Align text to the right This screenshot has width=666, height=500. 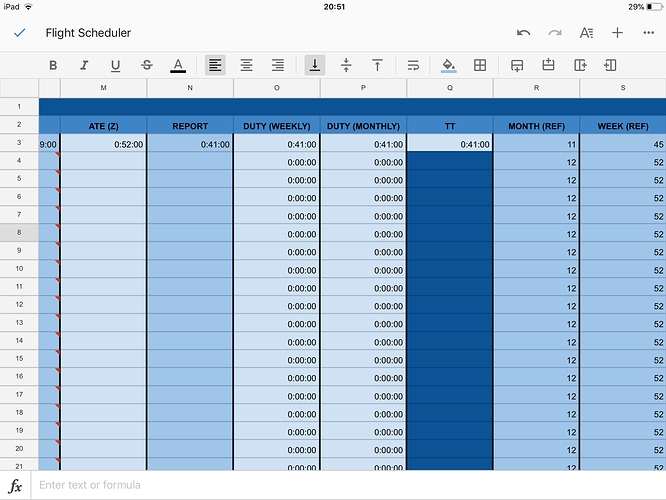coord(278,65)
